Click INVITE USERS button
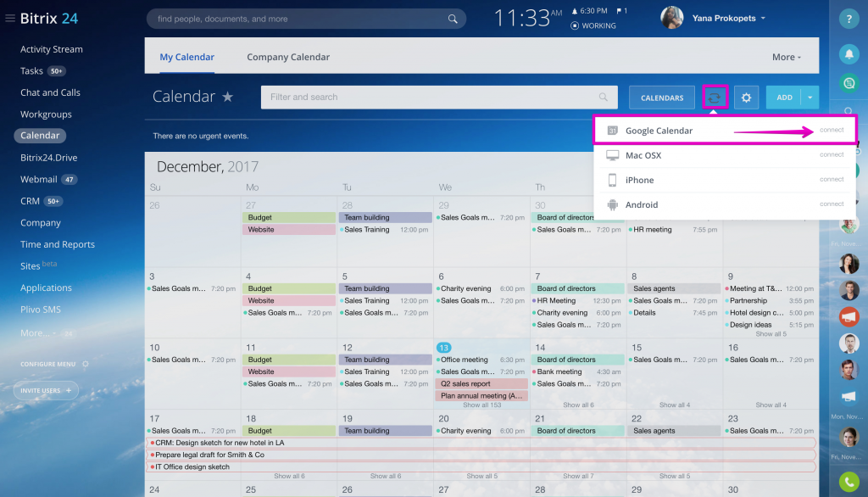868x497 pixels. tap(46, 391)
